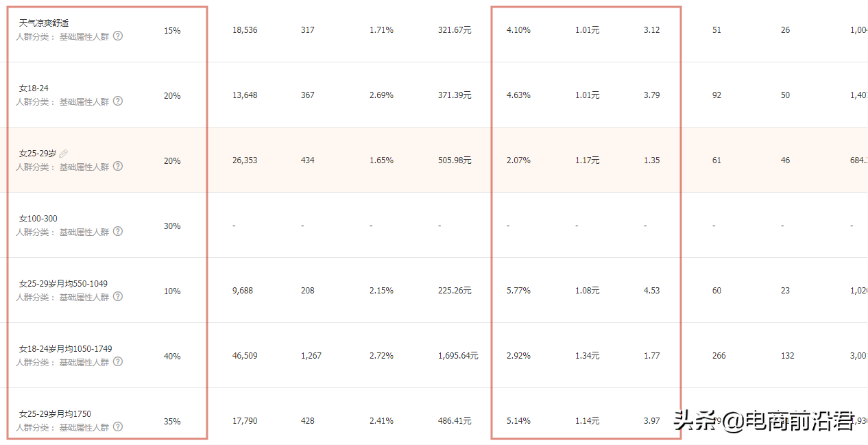Image resolution: width=868 pixels, height=445 pixels.
Task: Select the 40% premium value
Action: tap(172, 357)
